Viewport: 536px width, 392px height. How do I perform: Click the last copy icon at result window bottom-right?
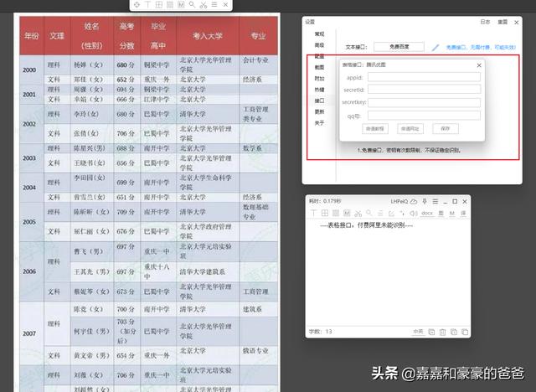tap(465, 332)
